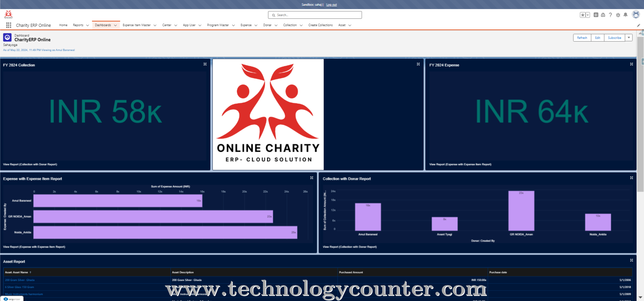Expand the FY 2024 Collection widget
644x301 pixels.
tap(205, 64)
